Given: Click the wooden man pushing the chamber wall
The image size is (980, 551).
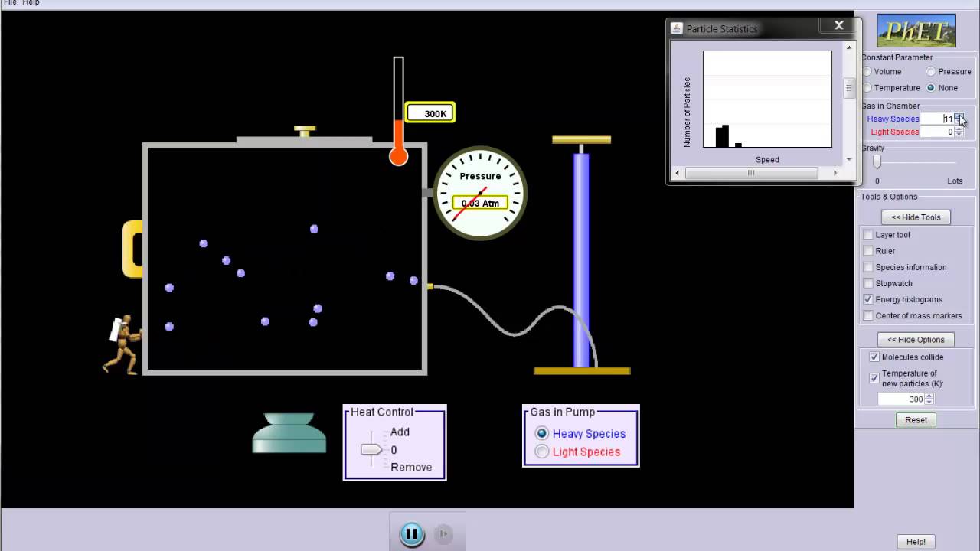Looking at the screenshot, I should coord(122,344).
